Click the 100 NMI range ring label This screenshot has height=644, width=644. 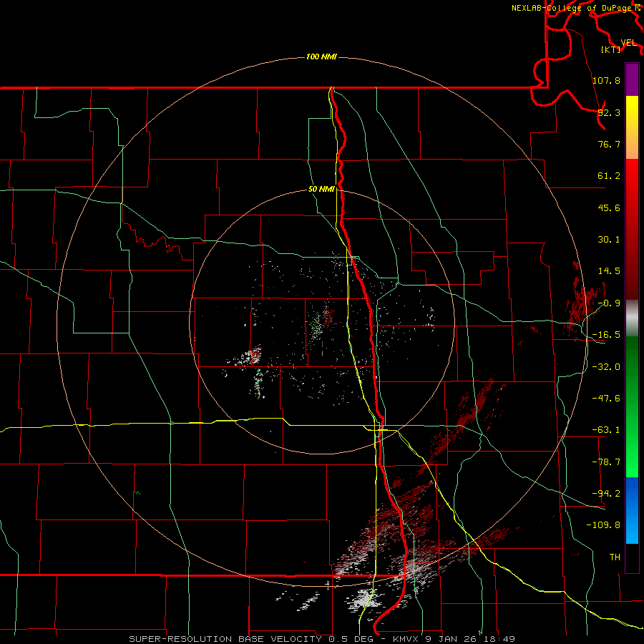tap(321, 57)
